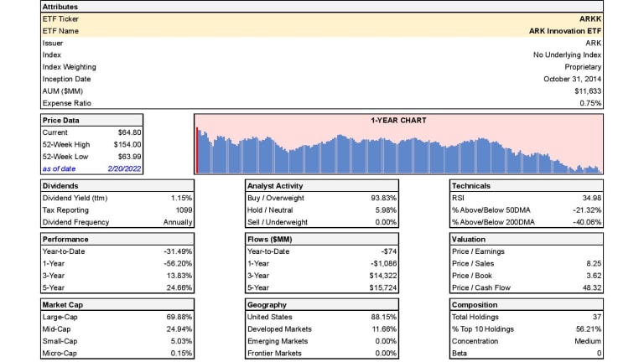Viewport: 644px width, 362px height.
Task: Select the 52-Week High value $154.00
Action: (x=127, y=144)
